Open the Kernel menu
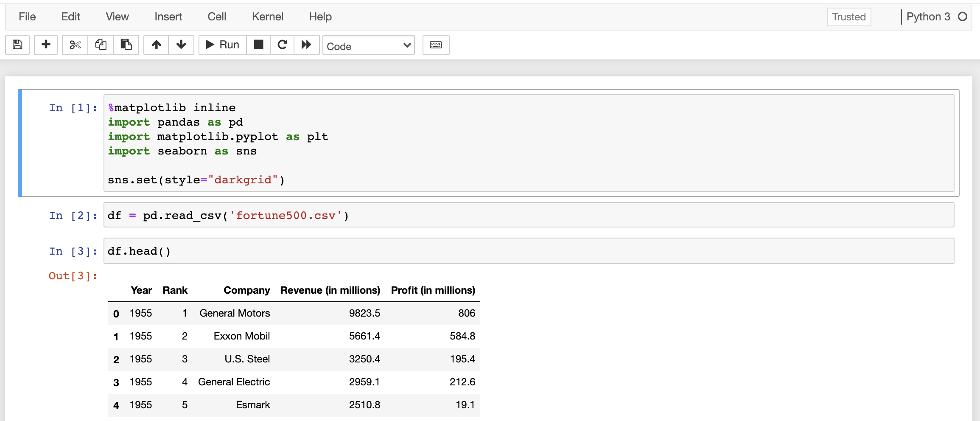The width and height of the screenshot is (980, 421). click(x=267, y=17)
